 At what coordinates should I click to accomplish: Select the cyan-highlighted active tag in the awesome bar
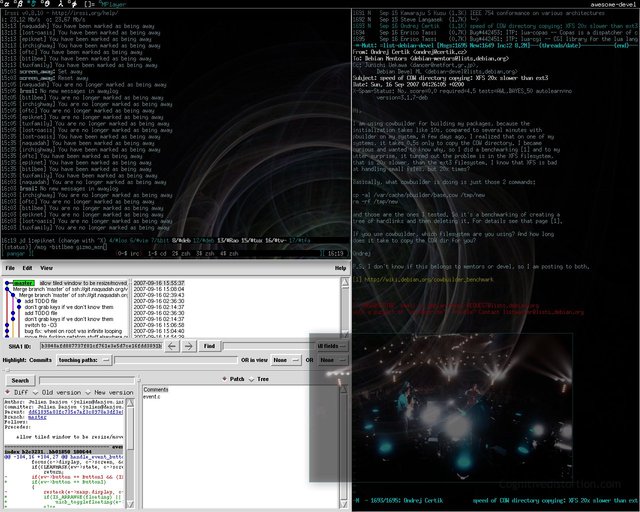coord(32,4)
